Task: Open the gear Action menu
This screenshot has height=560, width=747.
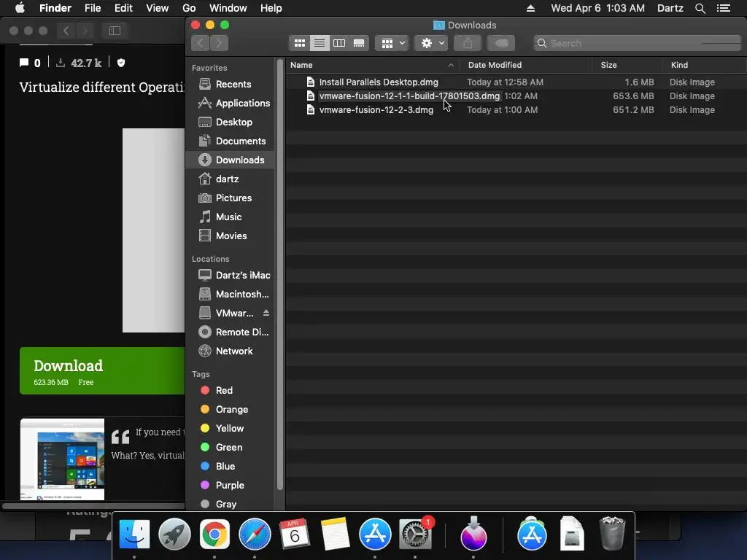Action: tap(431, 43)
